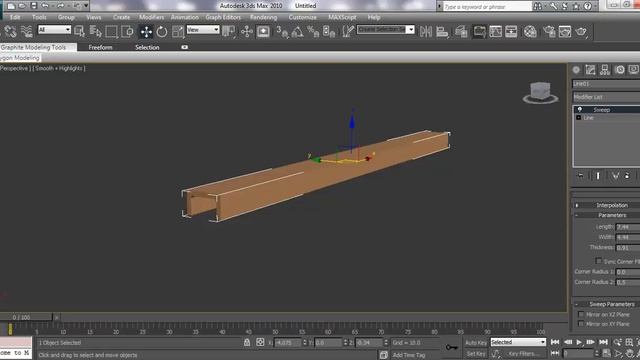
Task: Toggle Angle Snap
Action: click(x=298, y=31)
